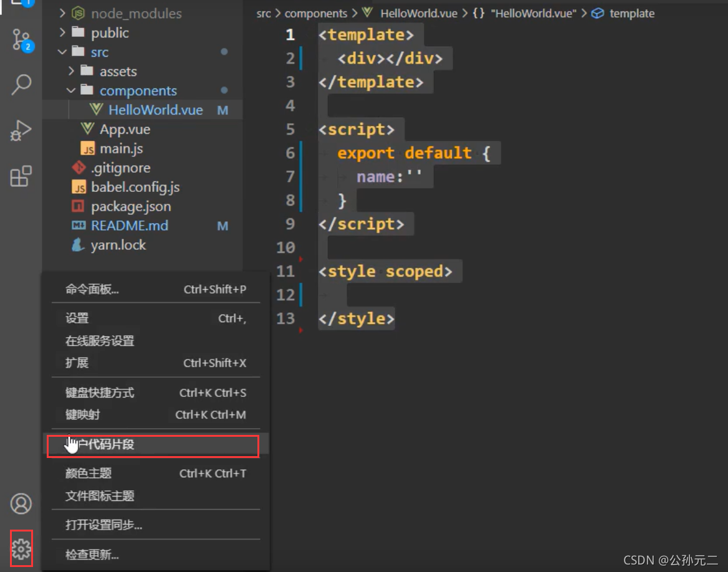Click the export default code line
Viewport: 728px width, 572px height.
414,153
